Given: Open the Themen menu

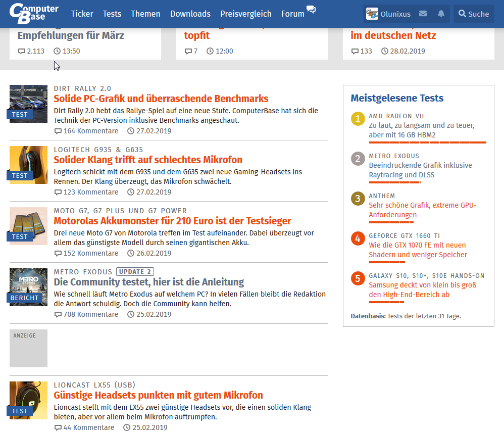Looking at the screenshot, I should point(145,14).
